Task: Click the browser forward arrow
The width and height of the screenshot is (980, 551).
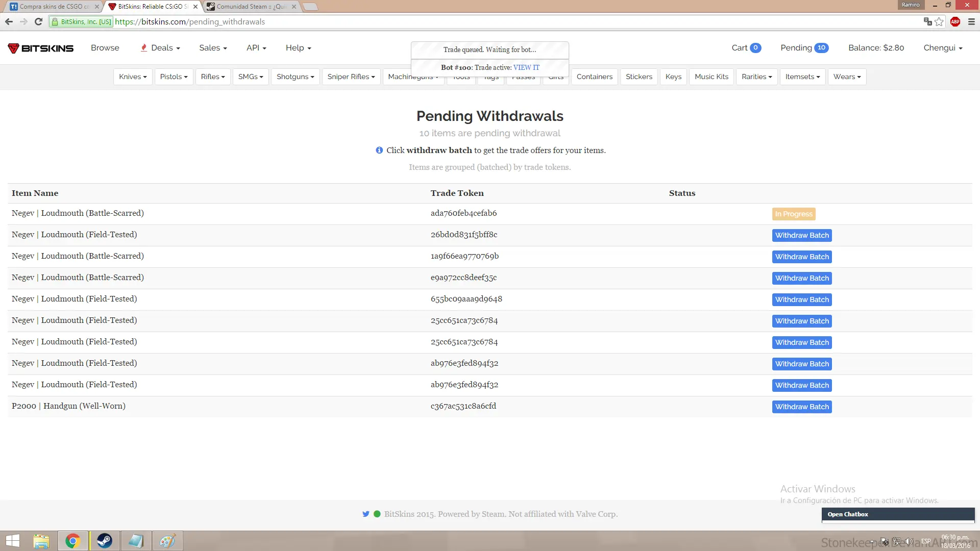Action: [23, 21]
